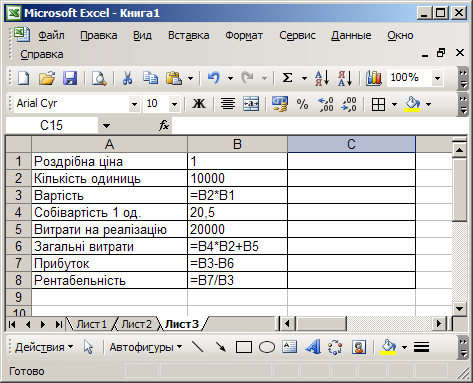The image size is (473, 383).
Task: Decrease decimal places
Action: pos(349,104)
